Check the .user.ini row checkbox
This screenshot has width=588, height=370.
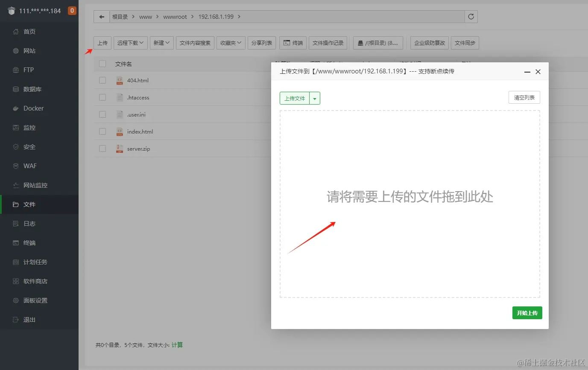point(102,114)
